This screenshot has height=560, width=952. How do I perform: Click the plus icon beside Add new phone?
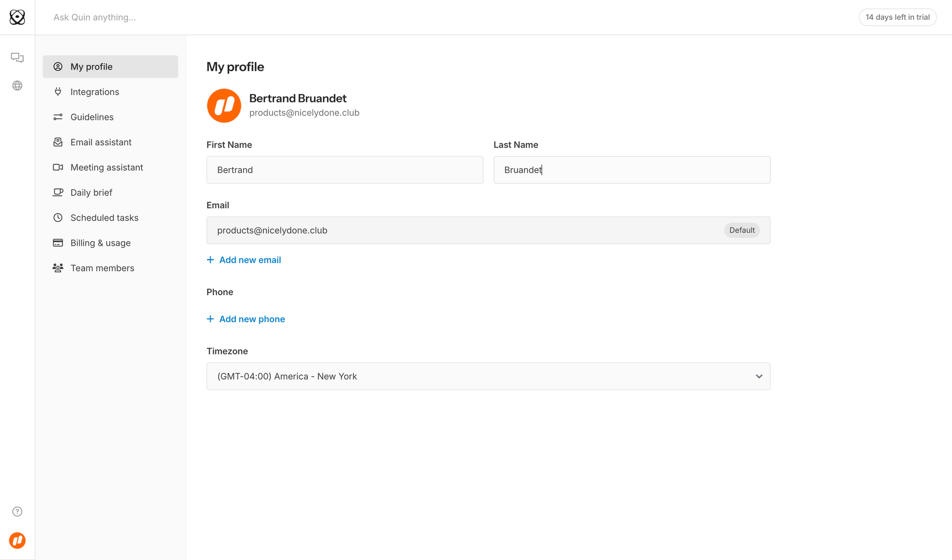pos(210,319)
